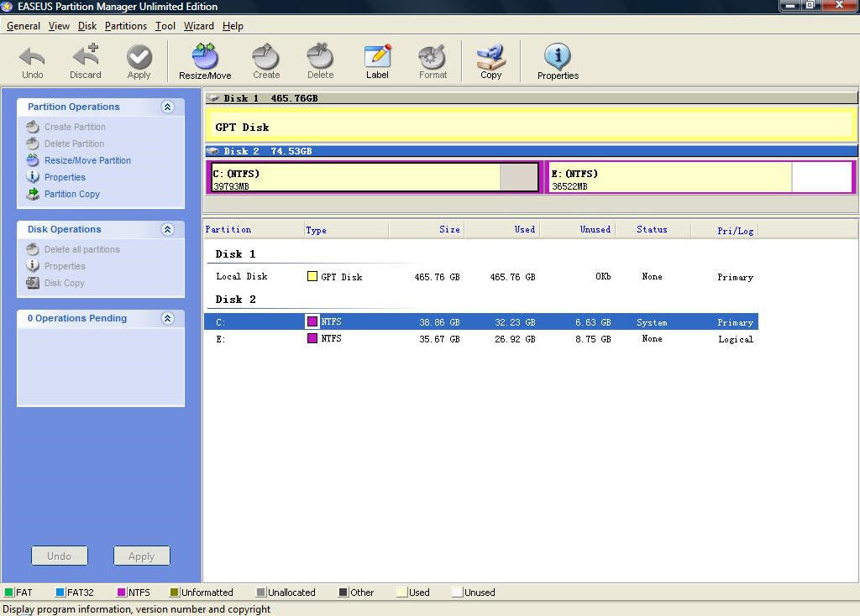Click the Disk 2 74.53GB header
Screen dimensions: 860x616
point(531,151)
